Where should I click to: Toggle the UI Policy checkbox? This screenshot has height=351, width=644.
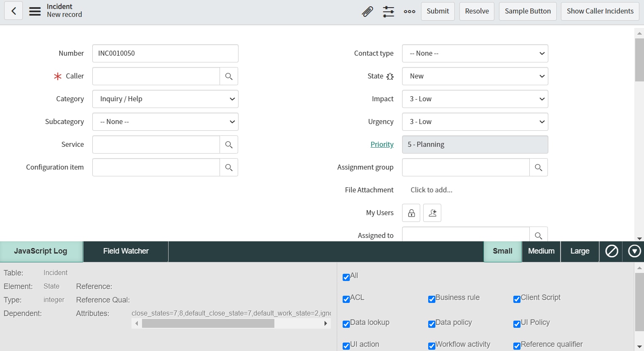click(x=517, y=324)
